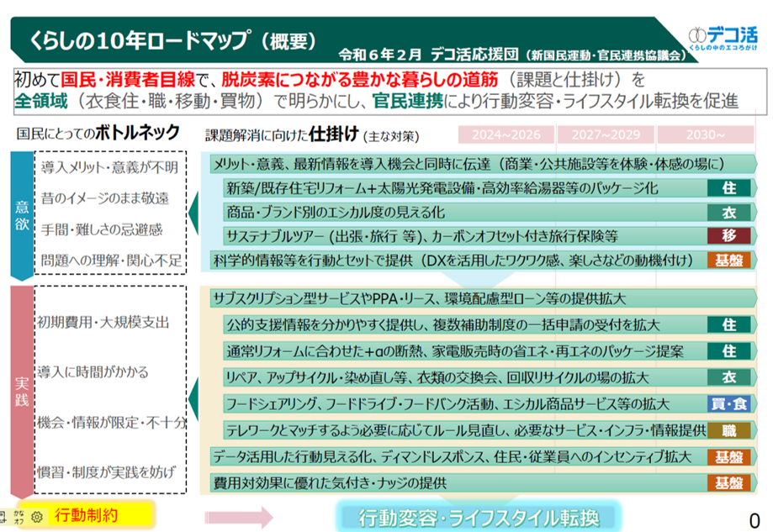This screenshot has height=532, width=773.
Task: Click the 衣 tag on エシカル度 row
Action: (728, 211)
